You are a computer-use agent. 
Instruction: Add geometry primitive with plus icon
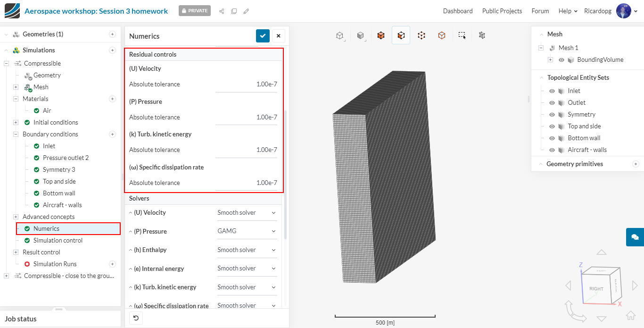coord(636,164)
